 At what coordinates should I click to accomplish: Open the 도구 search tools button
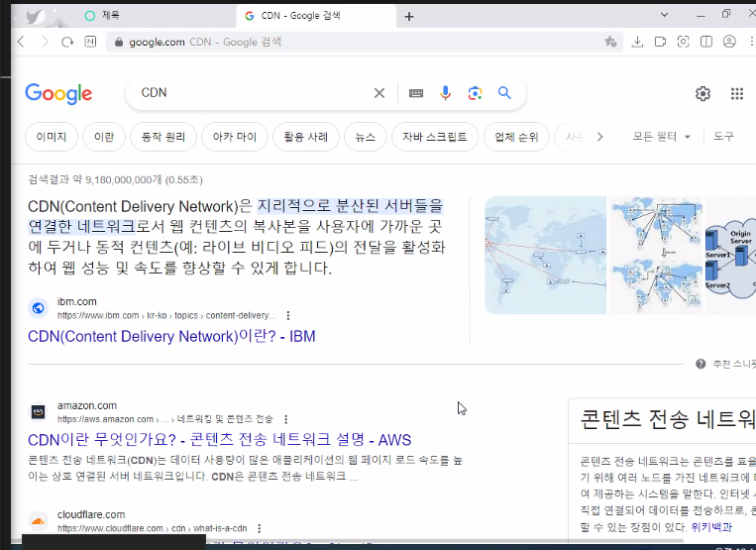[723, 137]
